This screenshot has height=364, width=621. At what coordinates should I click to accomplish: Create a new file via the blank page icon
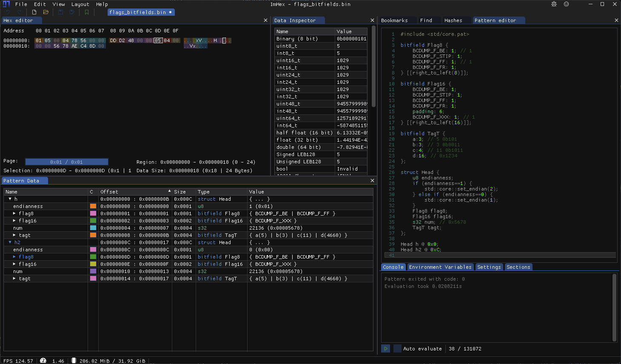[x=34, y=12]
